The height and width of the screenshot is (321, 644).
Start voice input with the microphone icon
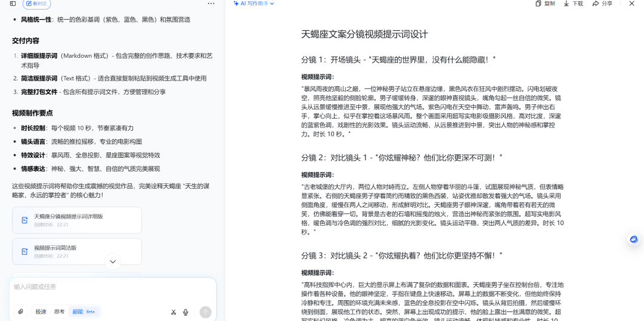coord(185,313)
